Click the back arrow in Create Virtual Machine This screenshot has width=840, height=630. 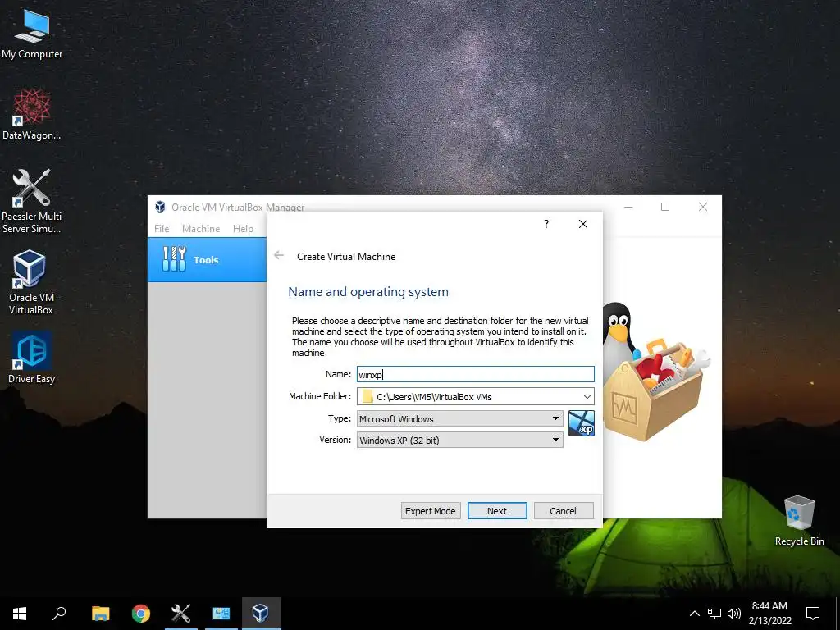pyautogui.click(x=279, y=256)
